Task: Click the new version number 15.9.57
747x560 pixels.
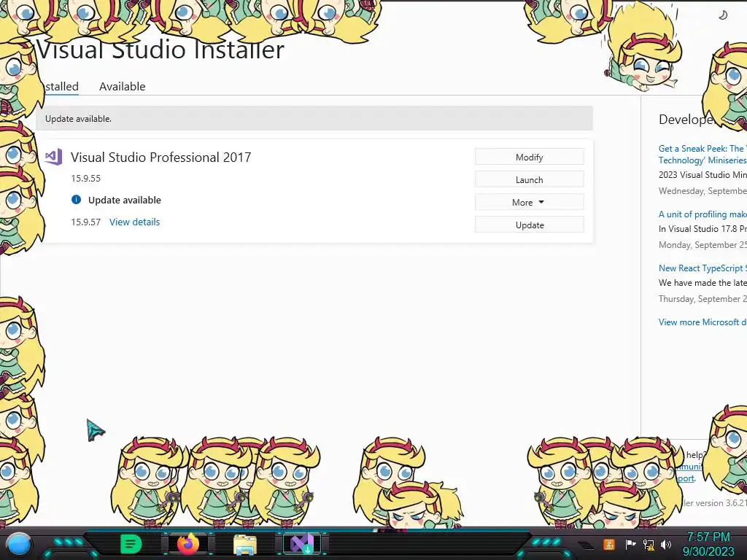Action: click(86, 222)
